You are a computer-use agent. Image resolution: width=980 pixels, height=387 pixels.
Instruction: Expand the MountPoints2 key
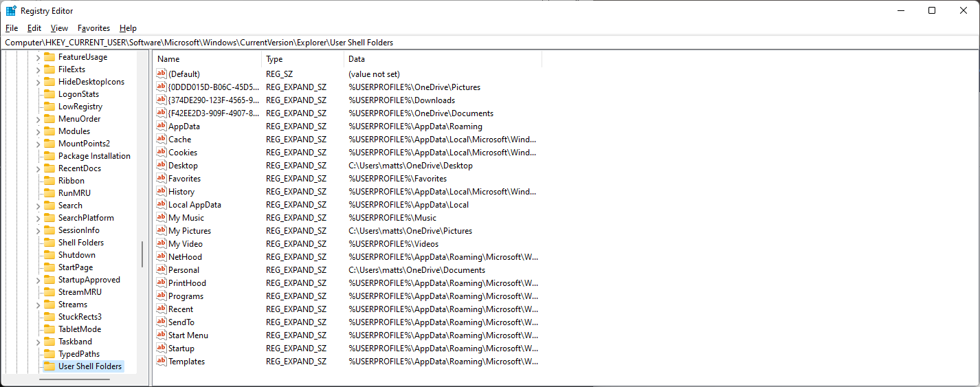click(38, 144)
